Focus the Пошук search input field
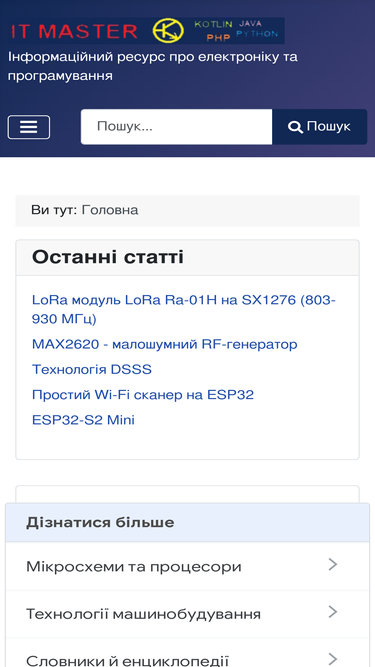375x667 pixels. 176,127
